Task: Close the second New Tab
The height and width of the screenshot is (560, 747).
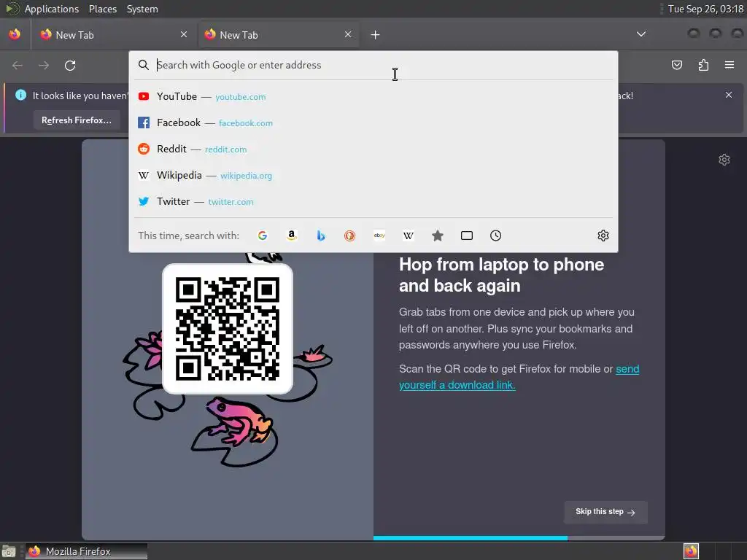Action: tap(348, 34)
